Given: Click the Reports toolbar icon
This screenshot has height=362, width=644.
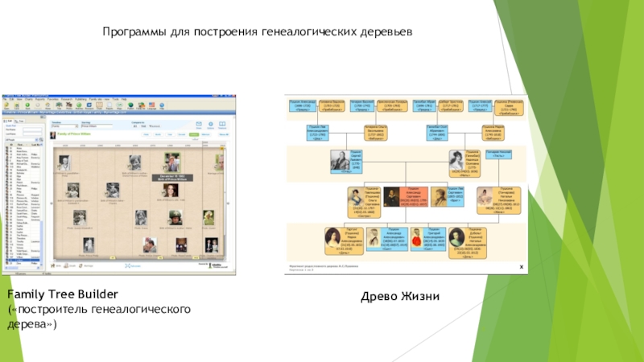Looking at the screenshot, I should click(109, 106).
